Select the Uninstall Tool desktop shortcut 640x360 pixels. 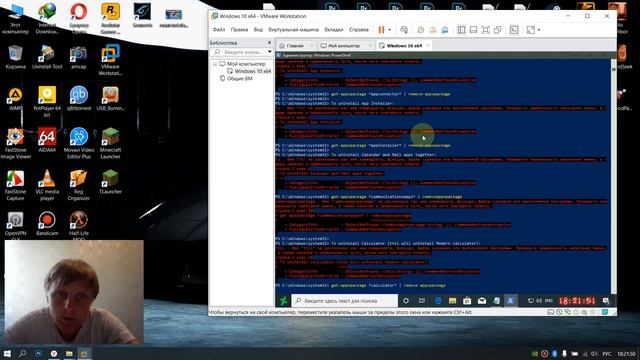(47, 57)
